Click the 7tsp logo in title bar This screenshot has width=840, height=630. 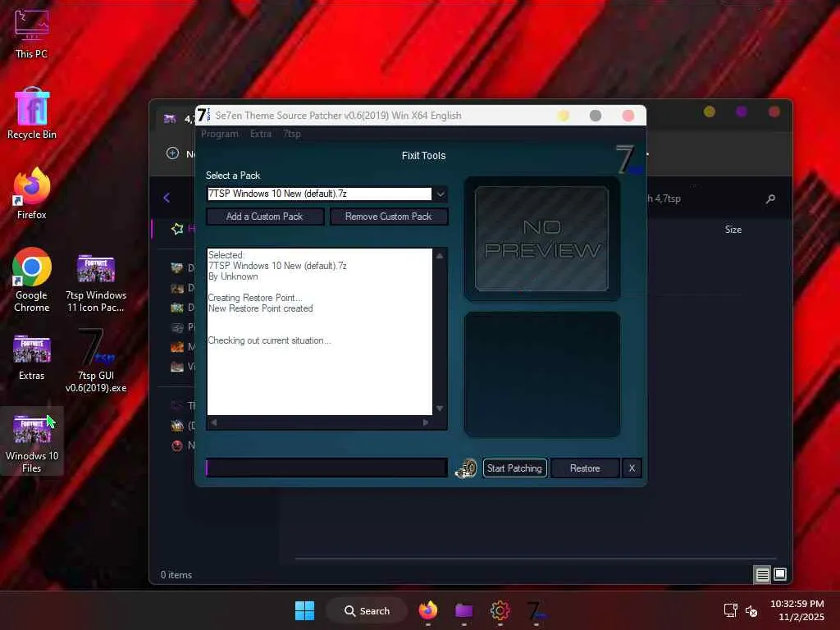click(x=203, y=115)
